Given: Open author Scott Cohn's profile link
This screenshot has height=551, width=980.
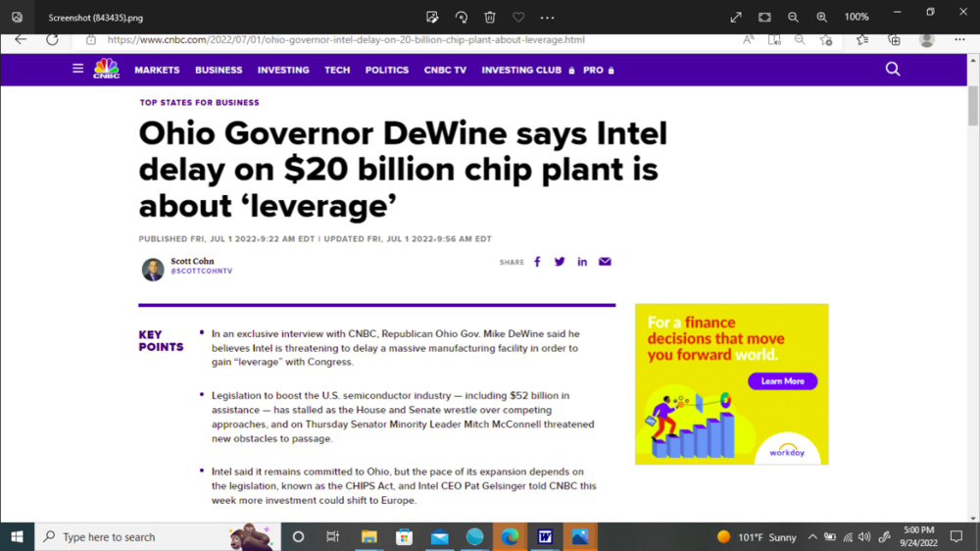Looking at the screenshot, I should [x=192, y=261].
